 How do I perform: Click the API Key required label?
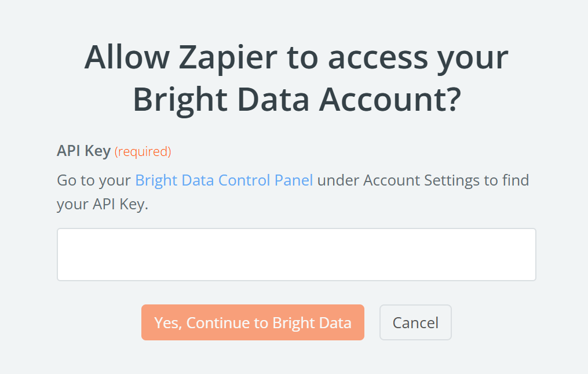[x=83, y=151]
